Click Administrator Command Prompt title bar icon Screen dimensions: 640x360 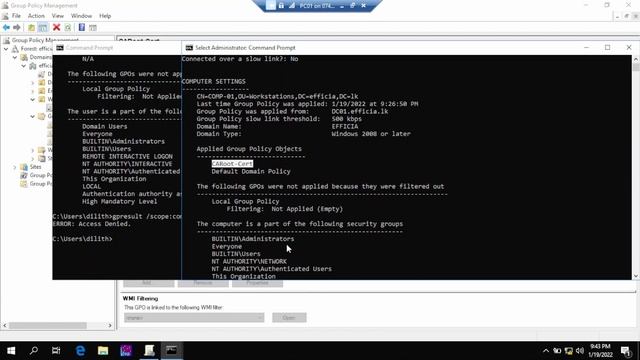[189, 48]
